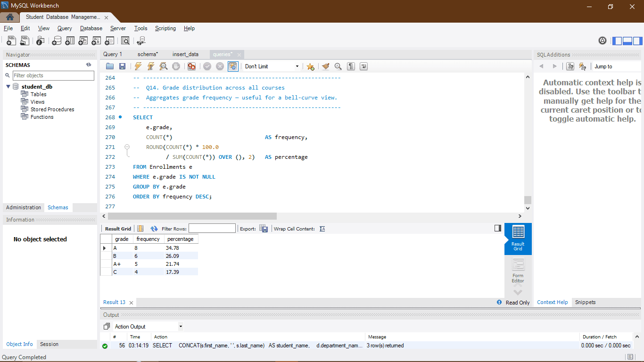The image size is (644, 362).
Task: Create a new function in active schema
Action: pos(109,41)
